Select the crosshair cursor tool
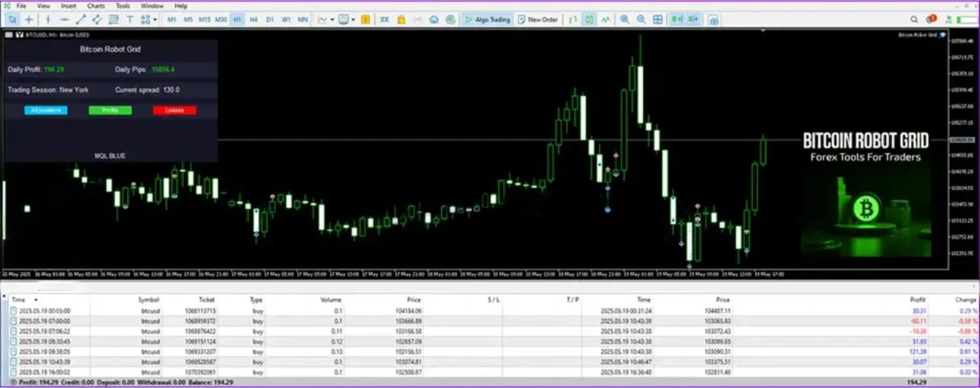Viewport: 980px width, 388px height. click(x=29, y=20)
